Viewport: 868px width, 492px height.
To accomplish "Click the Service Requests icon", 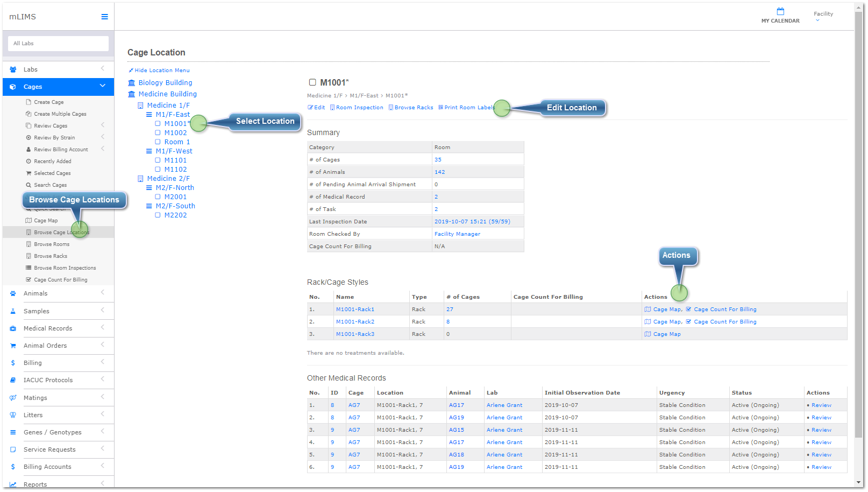I will (x=13, y=449).
